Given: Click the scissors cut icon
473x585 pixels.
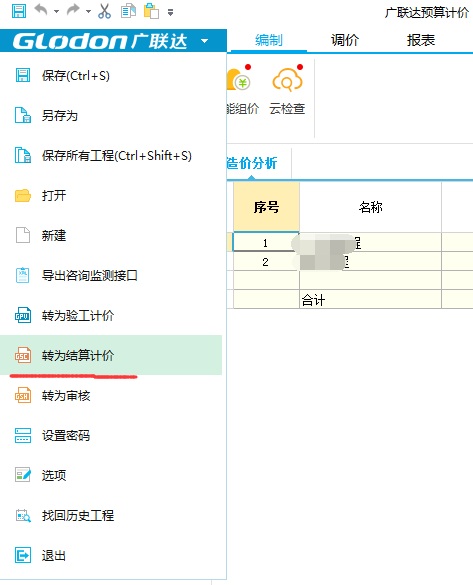Looking at the screenshot, I should click(104, 11).
